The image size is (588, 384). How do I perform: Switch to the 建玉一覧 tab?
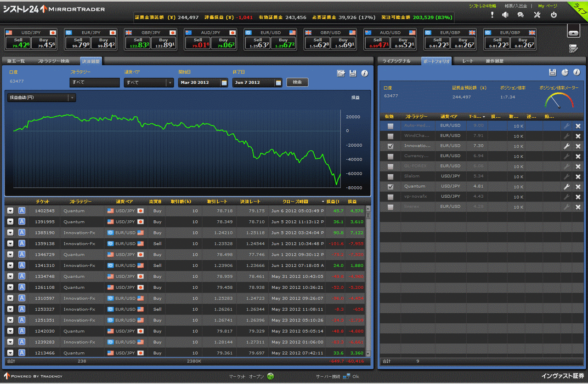click(x=16, y=61)
